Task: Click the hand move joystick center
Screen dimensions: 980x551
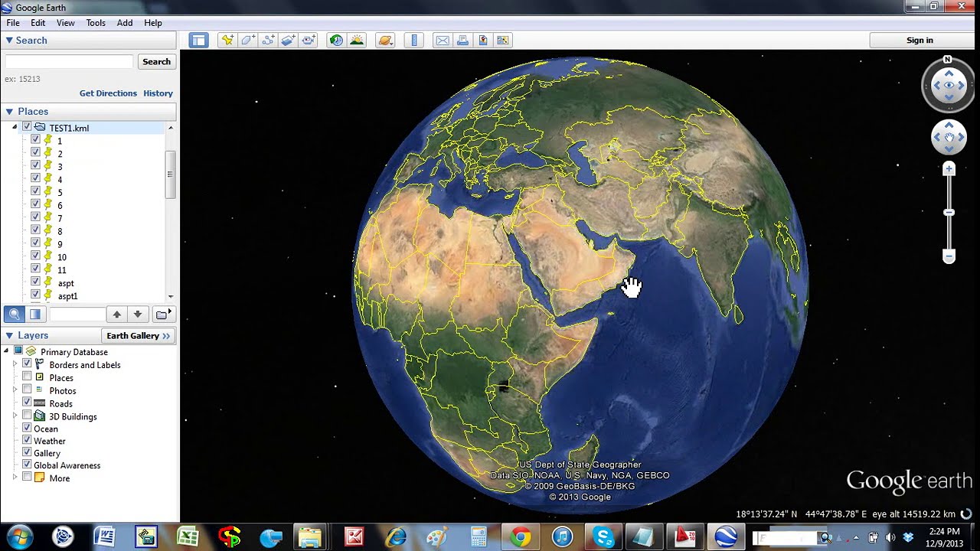Action: 949,138
